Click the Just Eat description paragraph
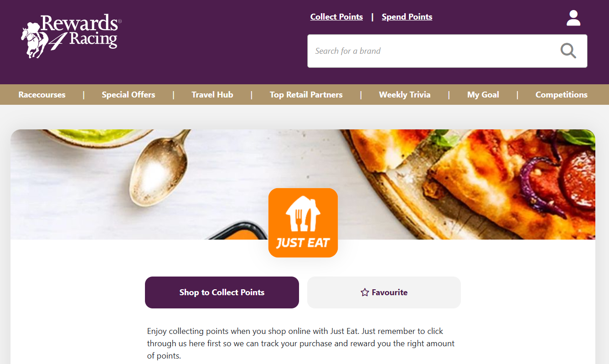 (301, 343)
